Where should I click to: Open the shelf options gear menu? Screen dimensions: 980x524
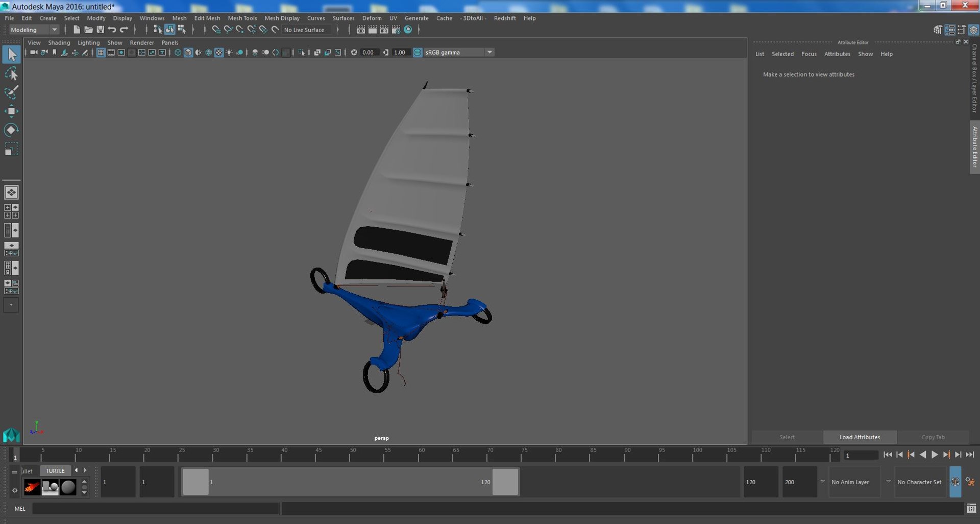14,490
